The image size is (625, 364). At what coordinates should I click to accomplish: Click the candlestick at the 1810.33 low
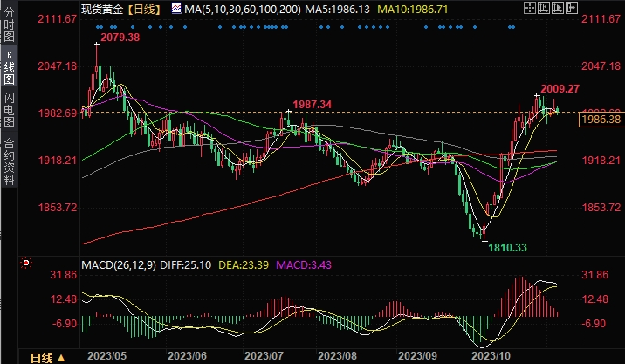[x=484, y=232]
